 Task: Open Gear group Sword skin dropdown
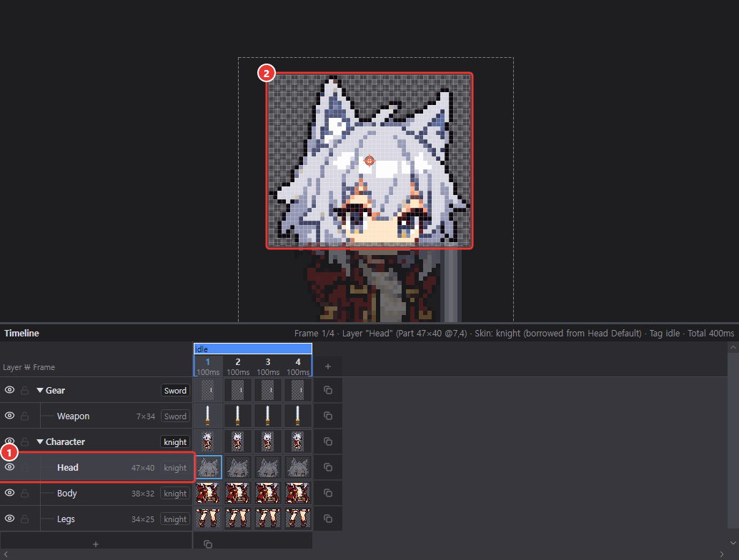click(175, 391)
